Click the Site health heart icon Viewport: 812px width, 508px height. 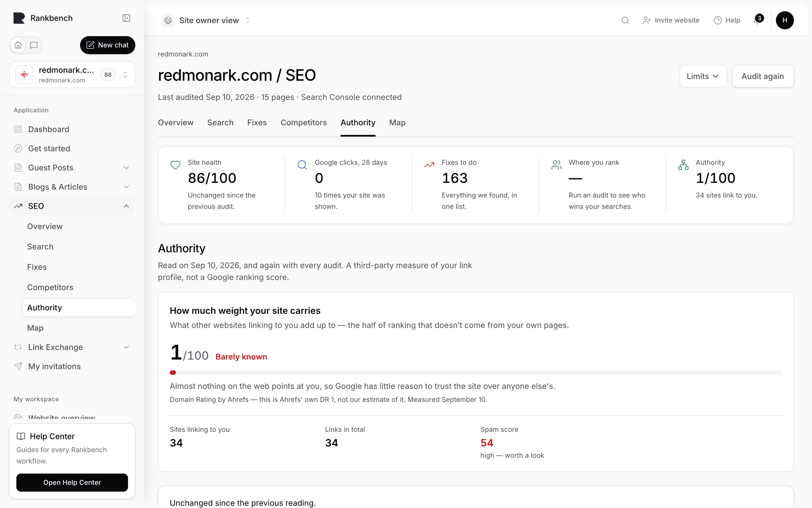click(x=175, y=165)
